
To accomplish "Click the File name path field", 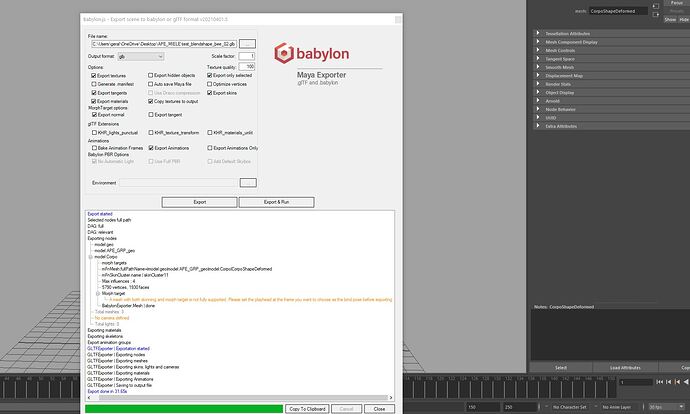I will pos(164,44).
